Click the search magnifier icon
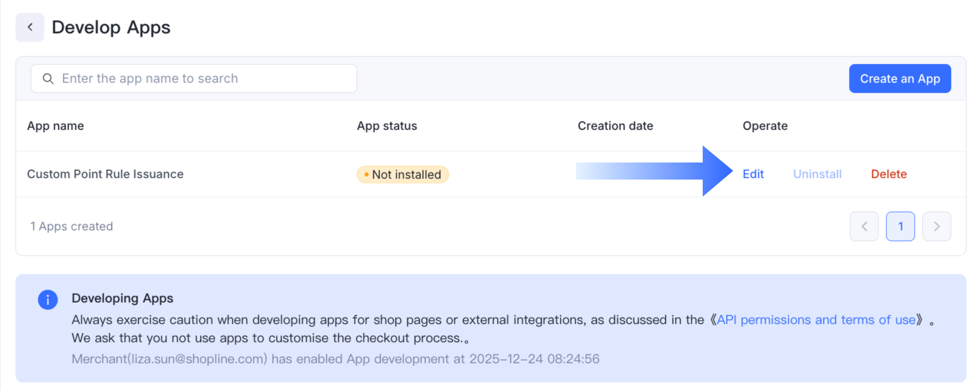Viewport: 980px width, 390px height. pos(48,79)
